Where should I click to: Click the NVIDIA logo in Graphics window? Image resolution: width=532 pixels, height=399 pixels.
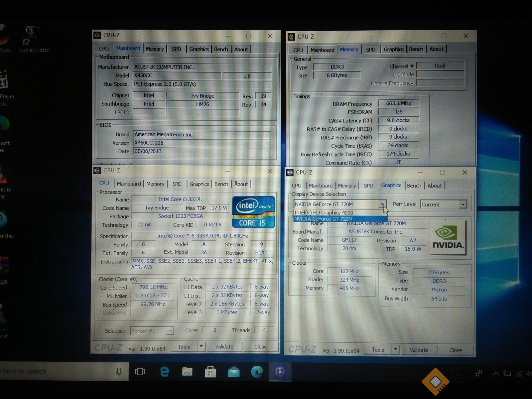click(x=448, y=238)
